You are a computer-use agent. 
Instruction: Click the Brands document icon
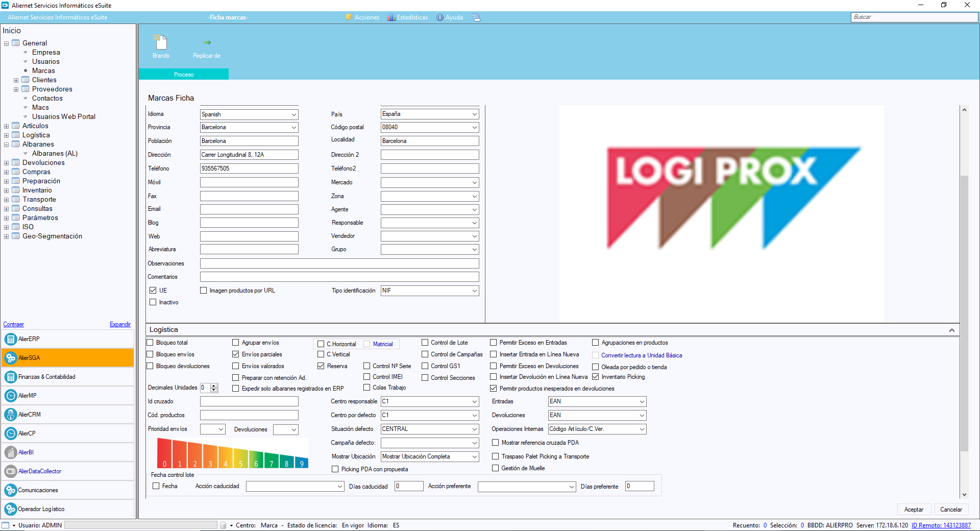[161, 42]
